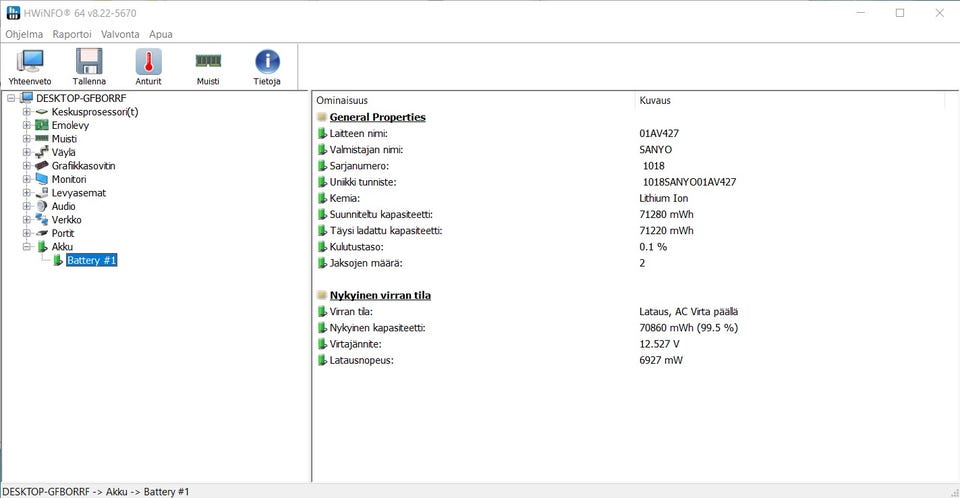The image size is (960, 498).
Task: Click the value 70860 mWh (99.5 %)
Action: [688, 328]
